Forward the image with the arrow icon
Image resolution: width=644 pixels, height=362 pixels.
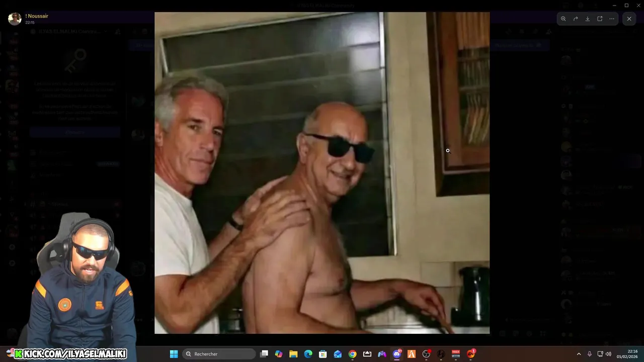[x=576, y=19]
